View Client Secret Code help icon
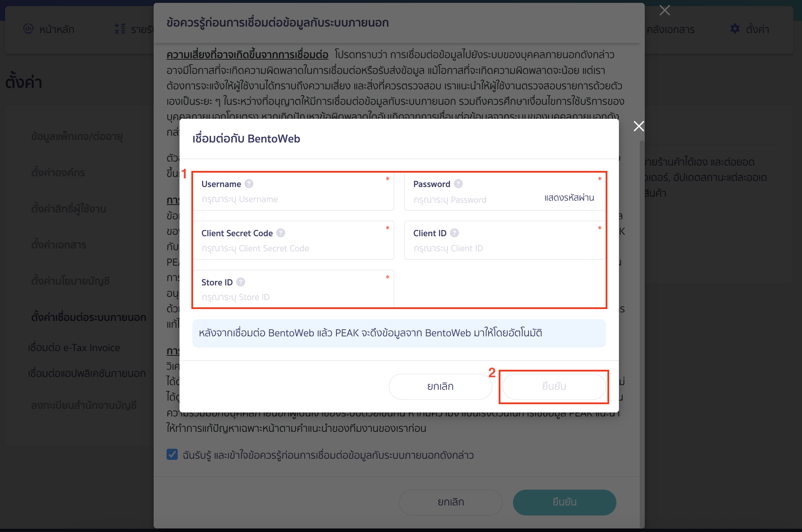This screenshot has height=532, width=802. pyautogui.click(x=281, y=233)
